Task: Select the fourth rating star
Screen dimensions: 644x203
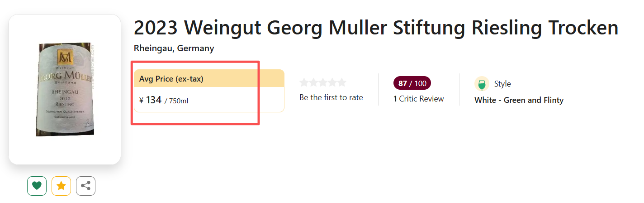Action: [x=332, y=82]
